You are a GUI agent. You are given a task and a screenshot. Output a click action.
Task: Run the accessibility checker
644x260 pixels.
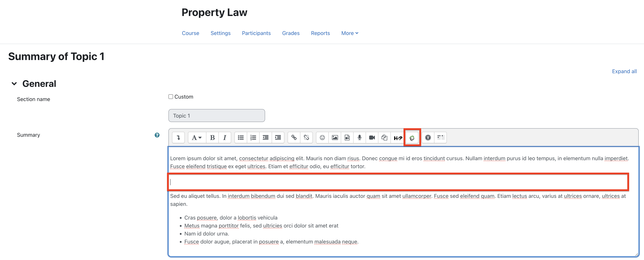point(428,137)
